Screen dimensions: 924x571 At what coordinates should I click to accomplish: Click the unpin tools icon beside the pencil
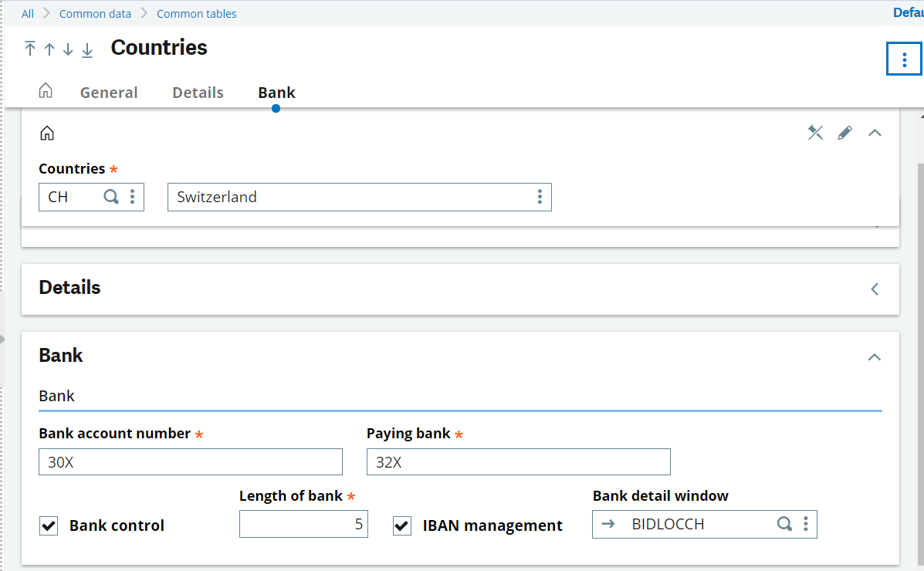click(815, 133)
